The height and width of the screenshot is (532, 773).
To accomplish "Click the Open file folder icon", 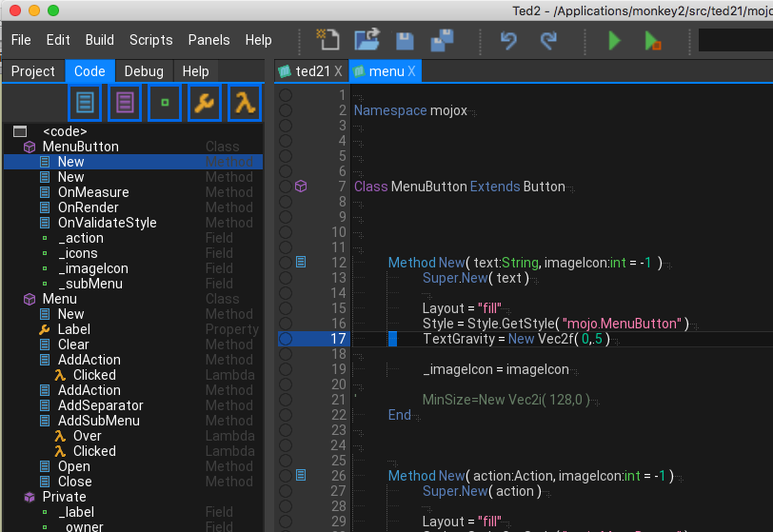I will click(x=367, y=40).
